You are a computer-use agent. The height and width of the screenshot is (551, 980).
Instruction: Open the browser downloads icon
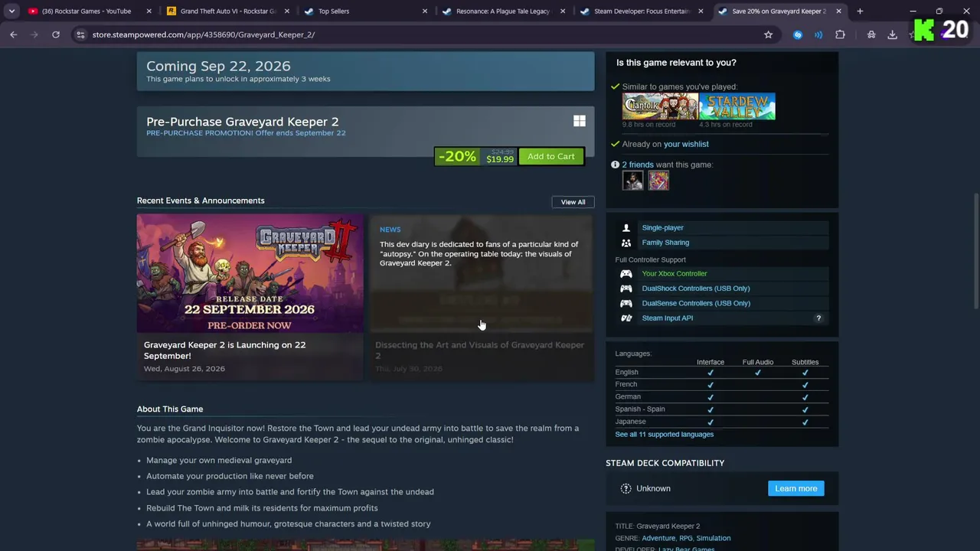point(892,34)
